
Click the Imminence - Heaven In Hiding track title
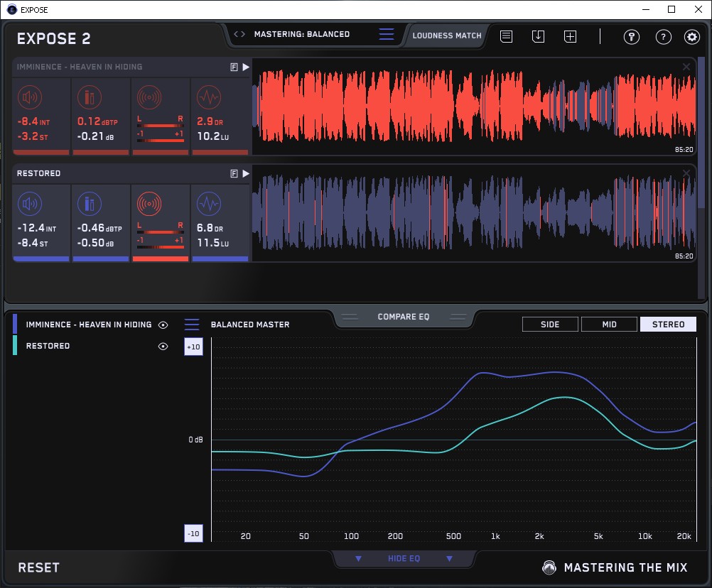[80, 67]
